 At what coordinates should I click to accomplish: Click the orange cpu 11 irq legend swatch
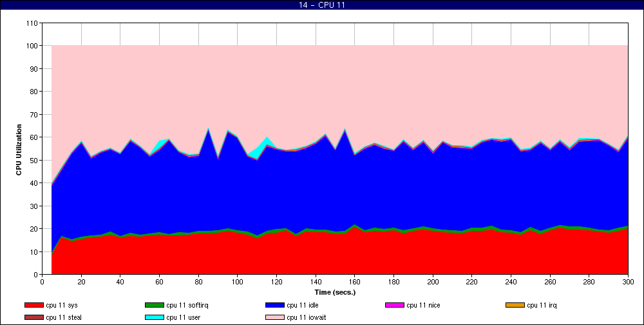(x=515, y=305)
